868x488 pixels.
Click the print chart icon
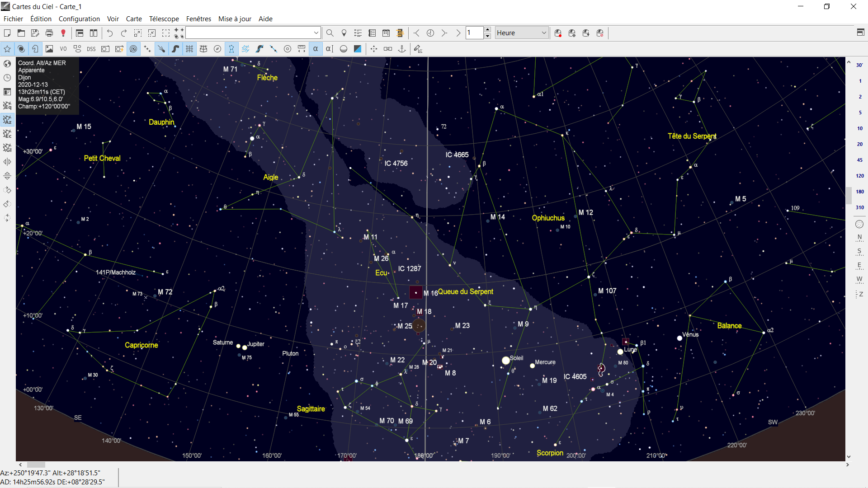(49, 33)
